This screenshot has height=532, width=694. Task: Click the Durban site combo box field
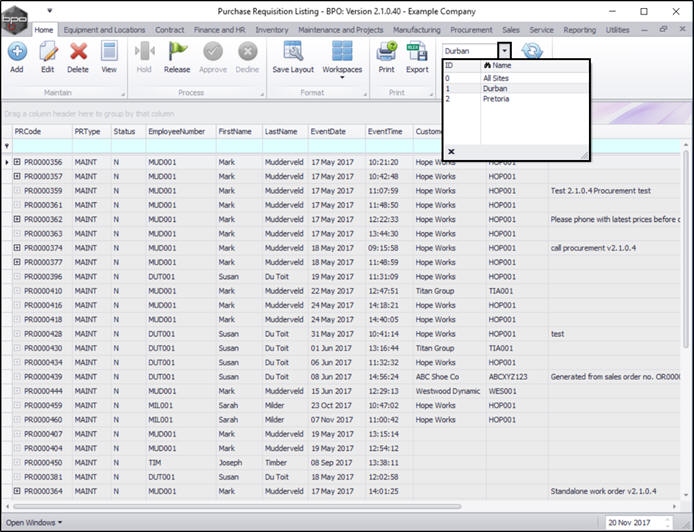point(470,51)
